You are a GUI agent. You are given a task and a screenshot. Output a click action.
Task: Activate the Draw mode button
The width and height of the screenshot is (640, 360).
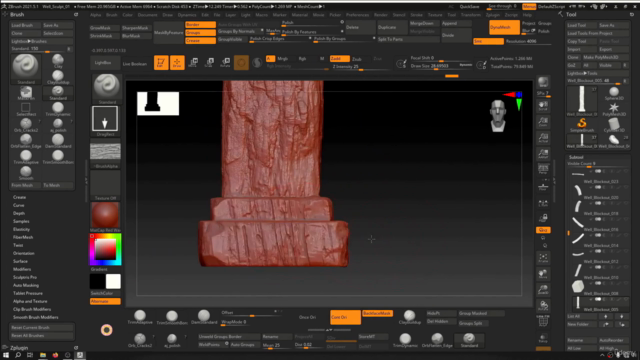177,63
